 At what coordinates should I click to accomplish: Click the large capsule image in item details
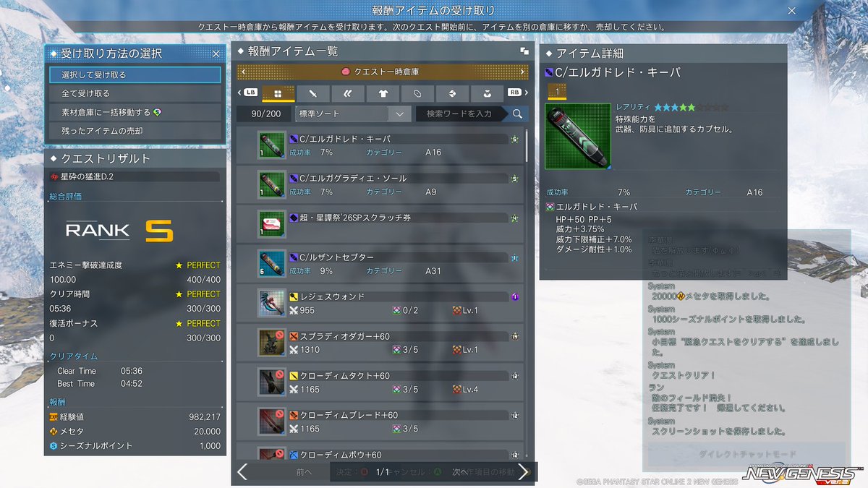point(577,137)
